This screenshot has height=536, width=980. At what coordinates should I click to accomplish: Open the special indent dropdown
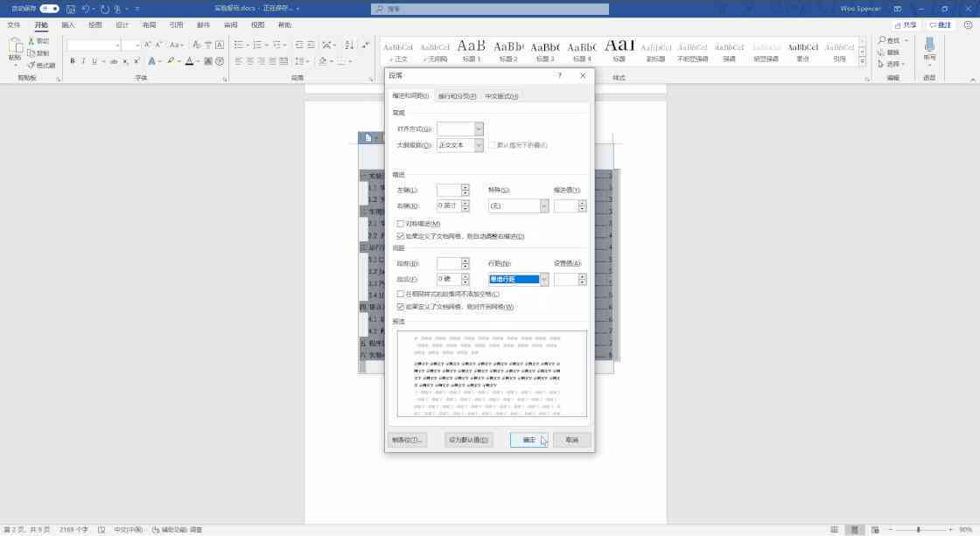pos(544,205)
